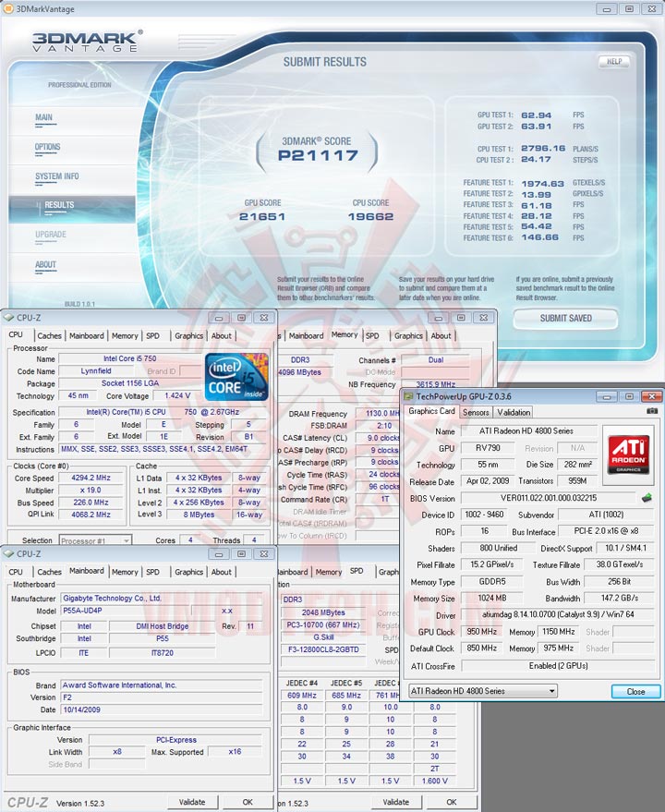Image resolution: width=665 pixels, height=812 pixels.
Task: Click the CPU TEST 1 result 2796.16
Action: pyautogui.click(x=543, y=149)
